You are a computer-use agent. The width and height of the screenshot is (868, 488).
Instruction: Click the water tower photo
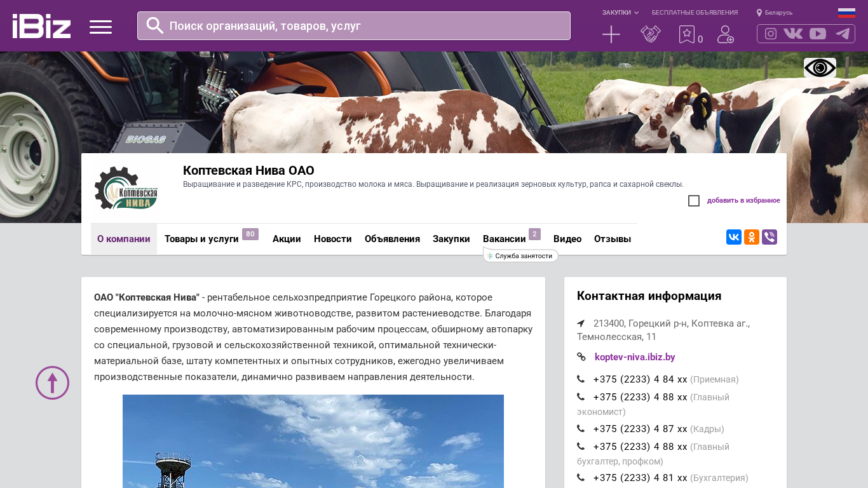pos(313,441)
